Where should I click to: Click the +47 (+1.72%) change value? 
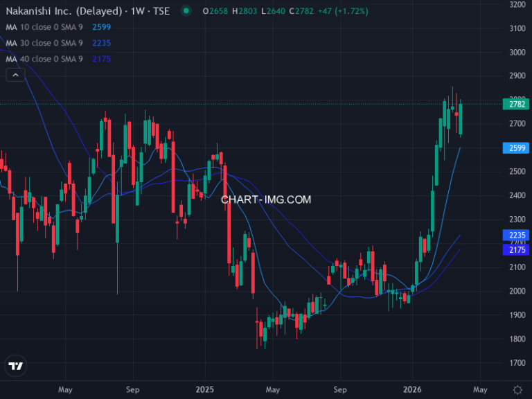343,11
